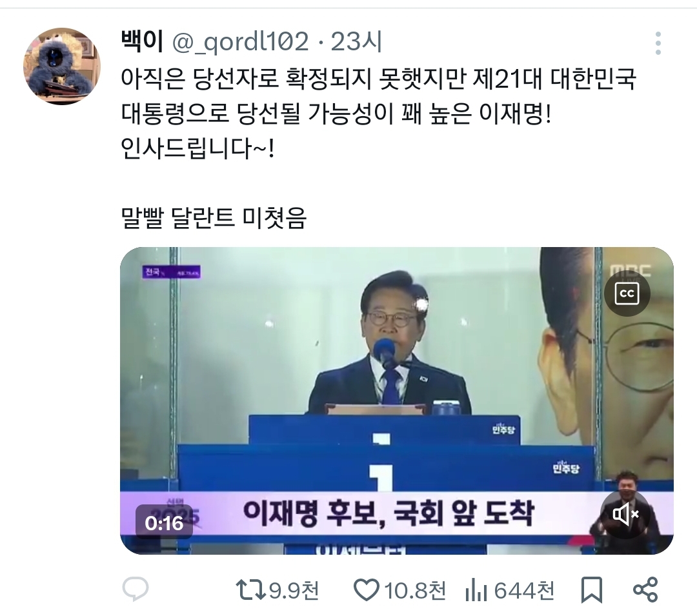Open tweet text about 이재명 대통령
Image resolution: width=697 pixels, height=616 pixels.
[x=379, y=114]
